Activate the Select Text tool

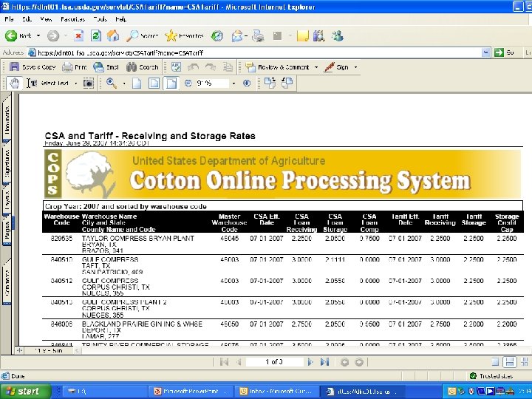pos(48,83)
